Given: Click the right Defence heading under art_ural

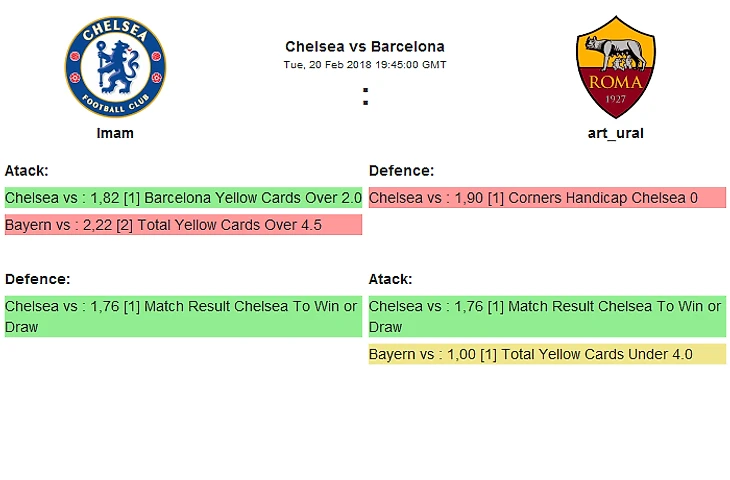Looking at the screenshot, I should [401, 171].
